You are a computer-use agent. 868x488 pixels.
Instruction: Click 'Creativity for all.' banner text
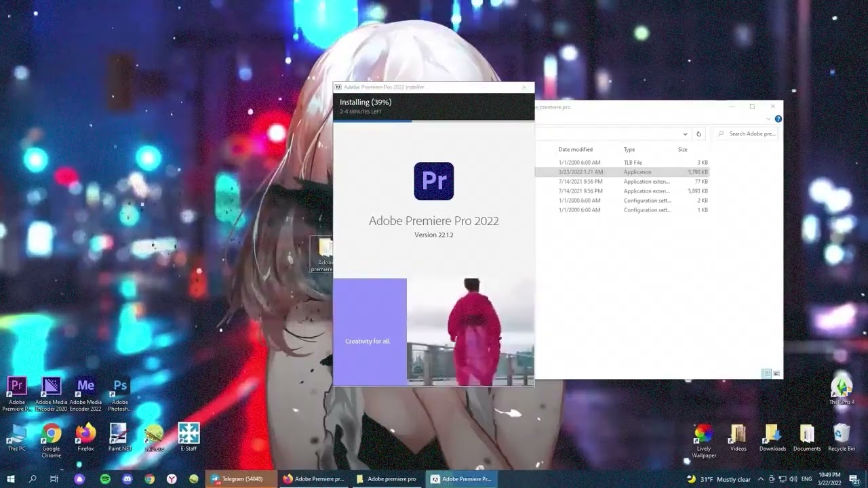pyautogui.click(x=368, y=341)
